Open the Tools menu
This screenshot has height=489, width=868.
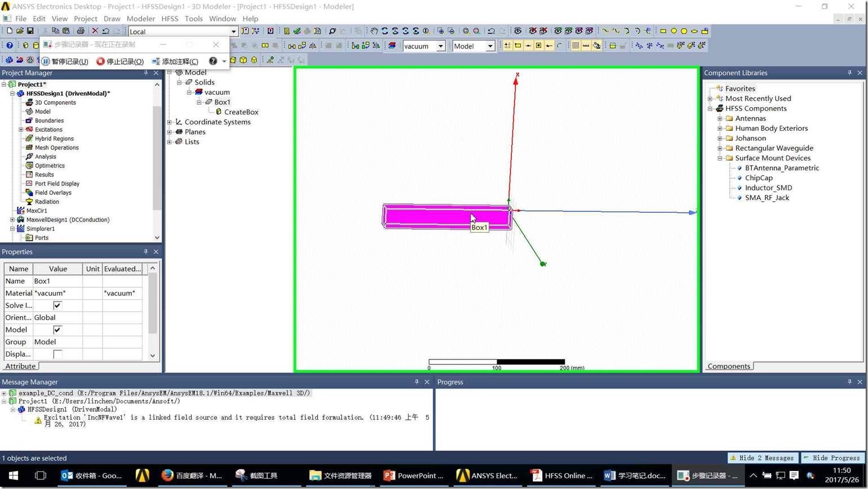click(193, 19)
